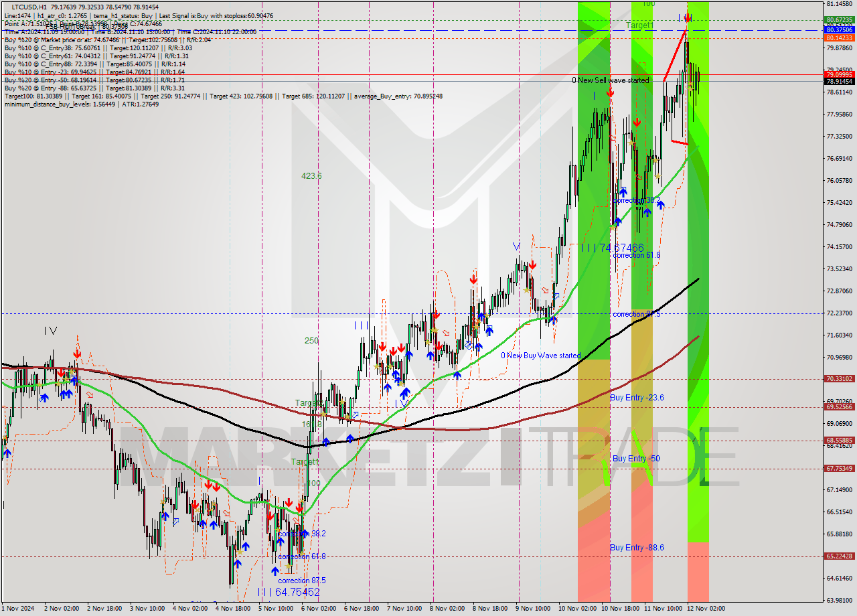Click the '12 Nov 02:00' time label
857x616 pixels.
pyautogui.click(x=704, y=608)
